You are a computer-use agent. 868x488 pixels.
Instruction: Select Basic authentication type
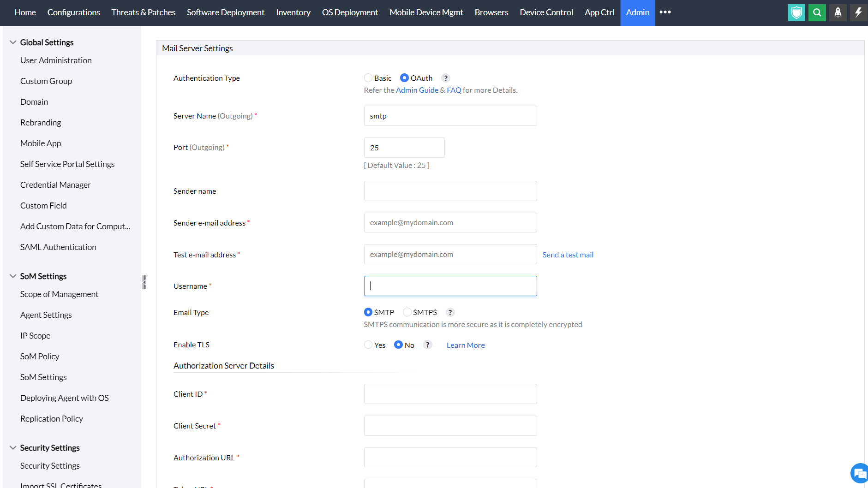point(368,78)
